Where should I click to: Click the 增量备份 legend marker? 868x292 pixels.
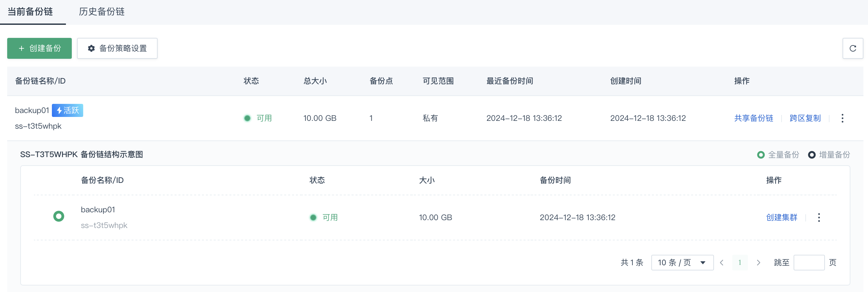(x=812, y=155)
